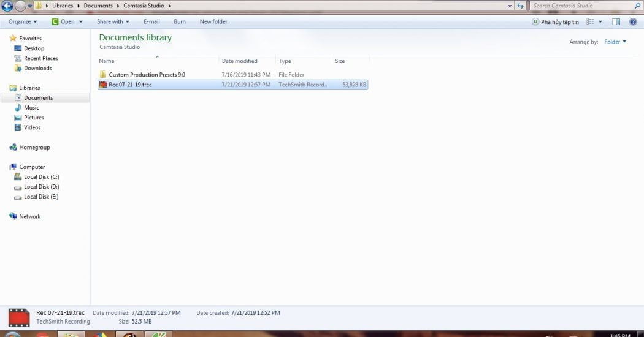
Task: Select Computer in the navigation pane
Action: (32, 167)
